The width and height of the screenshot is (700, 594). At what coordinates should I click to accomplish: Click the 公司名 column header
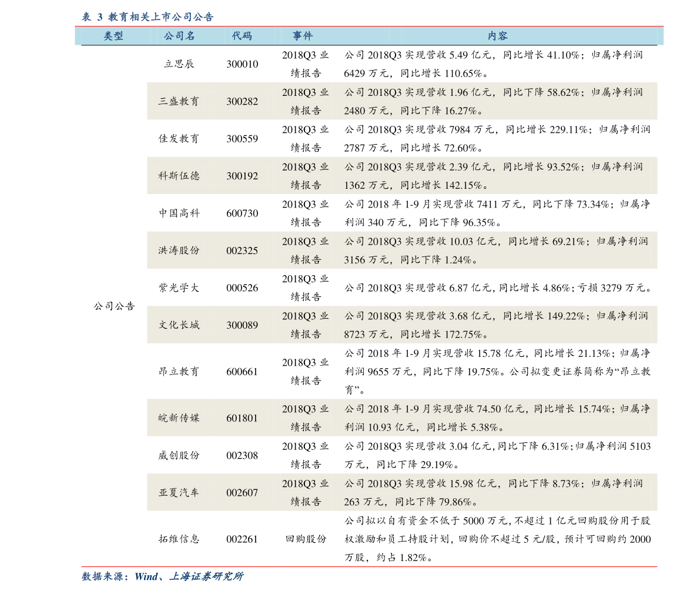(x=179, y=36)
